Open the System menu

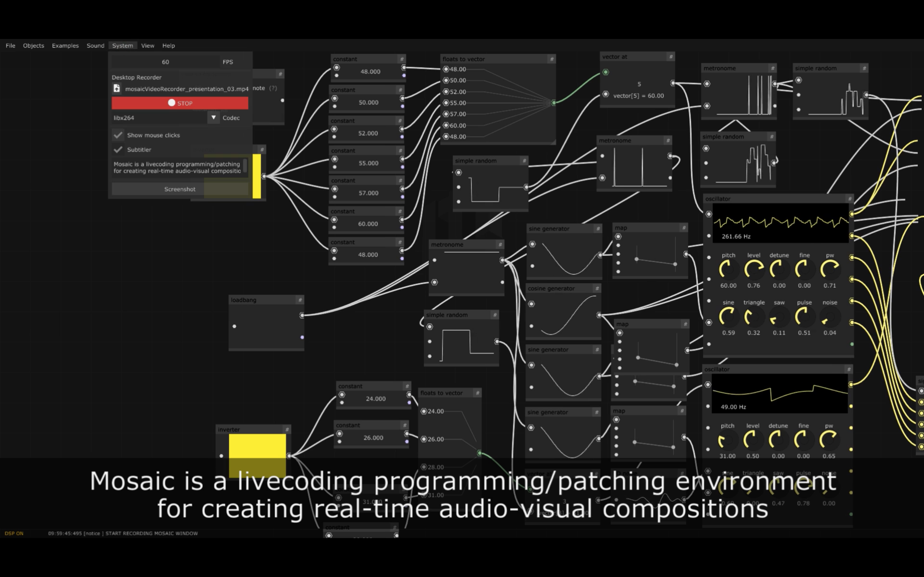pyautogui.click(x=123, y=45)
